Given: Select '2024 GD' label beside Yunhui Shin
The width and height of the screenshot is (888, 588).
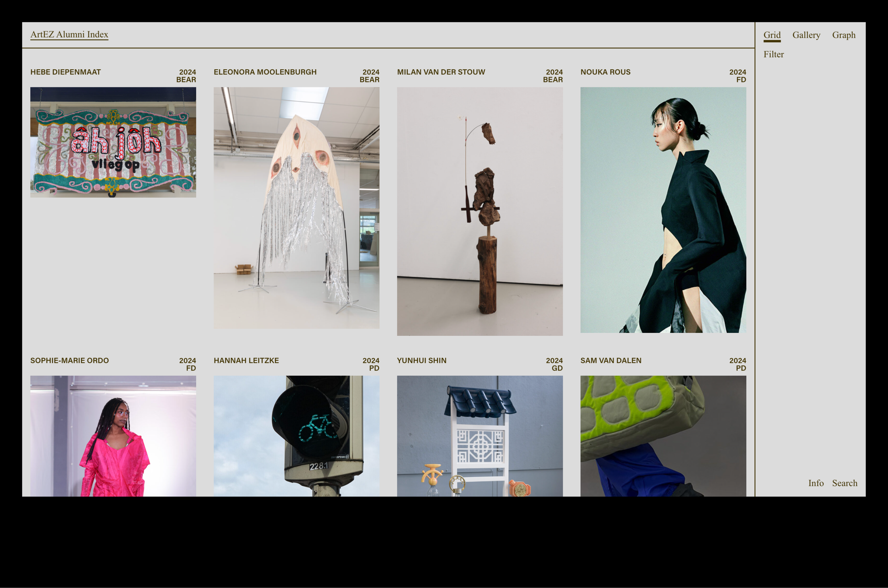Looking at the screenshot, I should 554,364.
